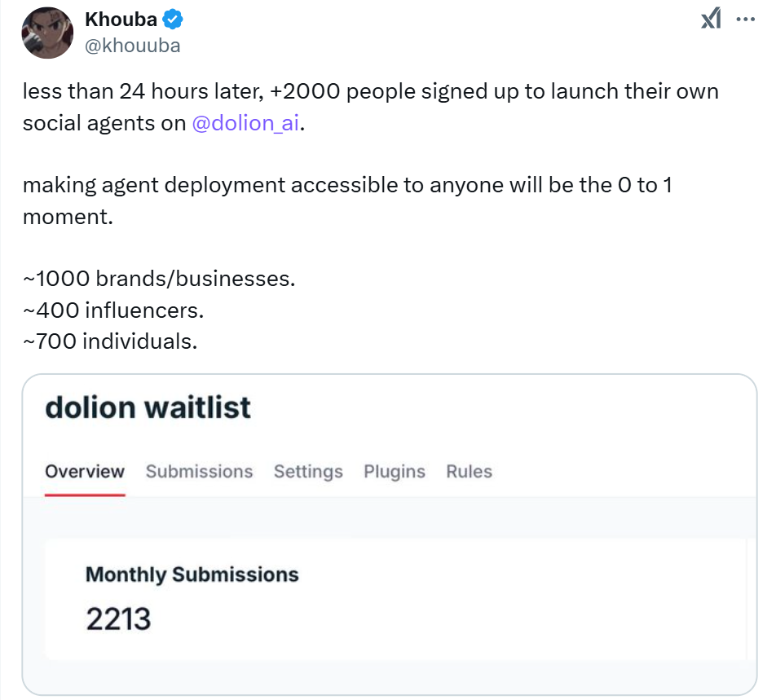776x700 pixels.
Task: Click the Khouba display name
Action: [x=121, y=20]
